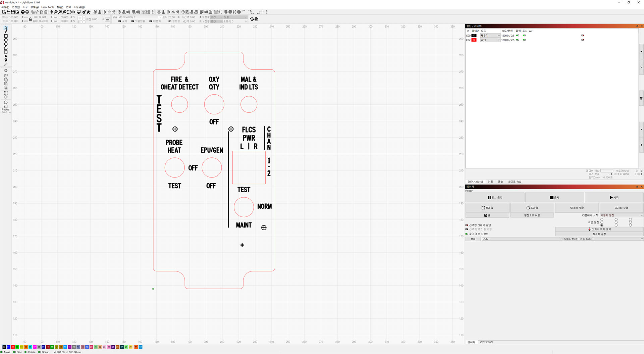
Task: Toggle Show switch for layer C00
Action: point(524,36)
